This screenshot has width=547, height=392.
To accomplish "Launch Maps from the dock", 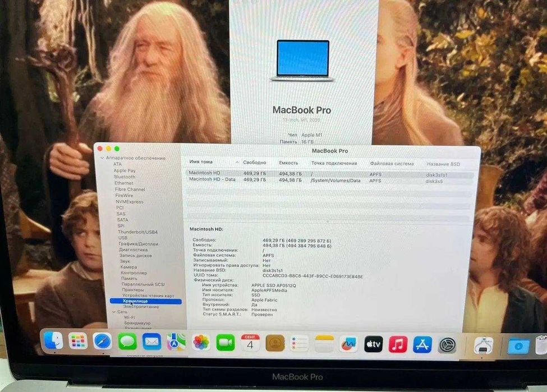I will point(177,342).
